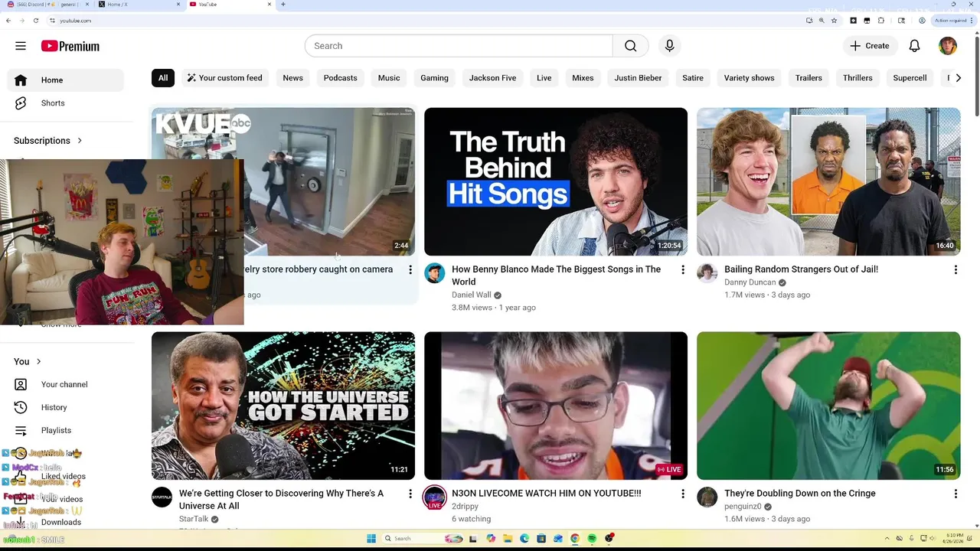Click the browser zoom magnifier icon

point(822,21)
